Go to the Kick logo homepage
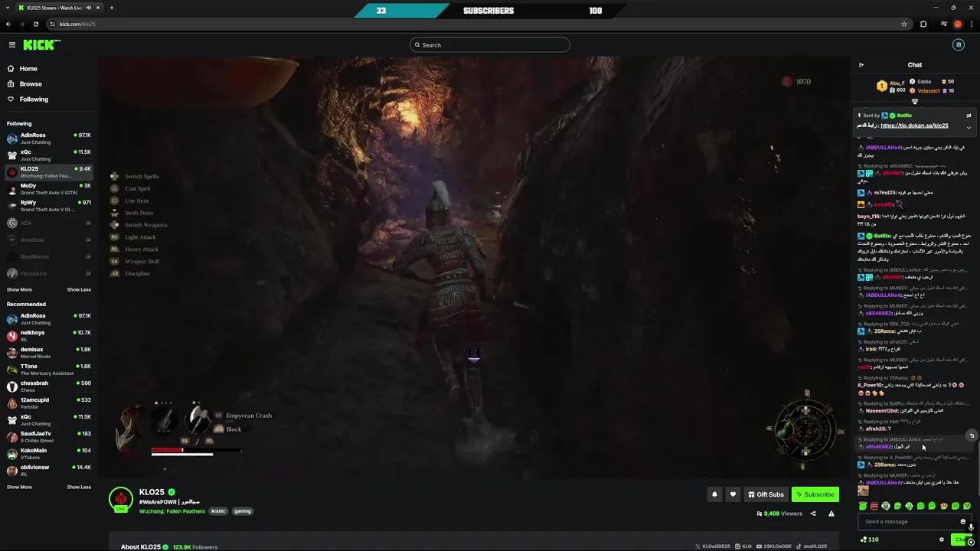The image size is (980, 551). tap(41, 45)
